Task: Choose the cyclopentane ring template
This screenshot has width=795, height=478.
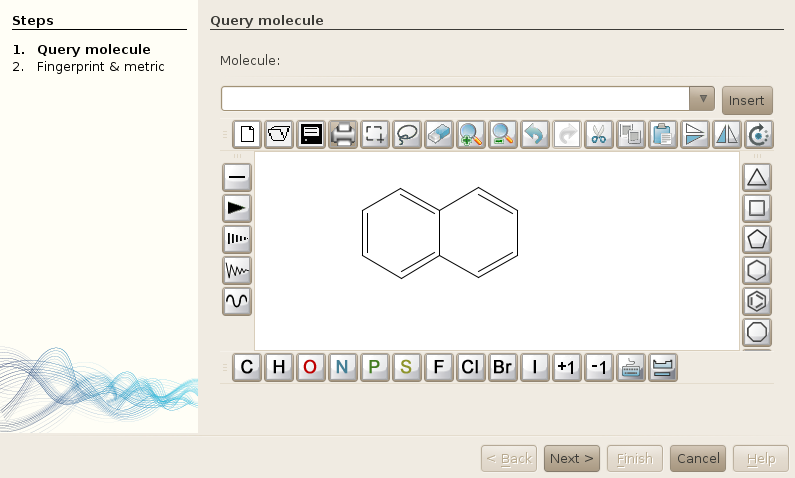Action: [x=757, y=239]
